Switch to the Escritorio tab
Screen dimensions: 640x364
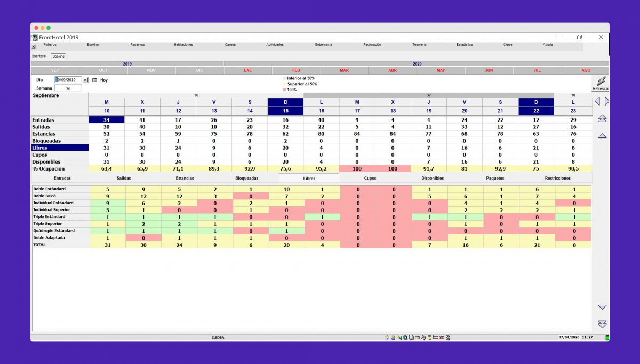[x=39, y=56]
